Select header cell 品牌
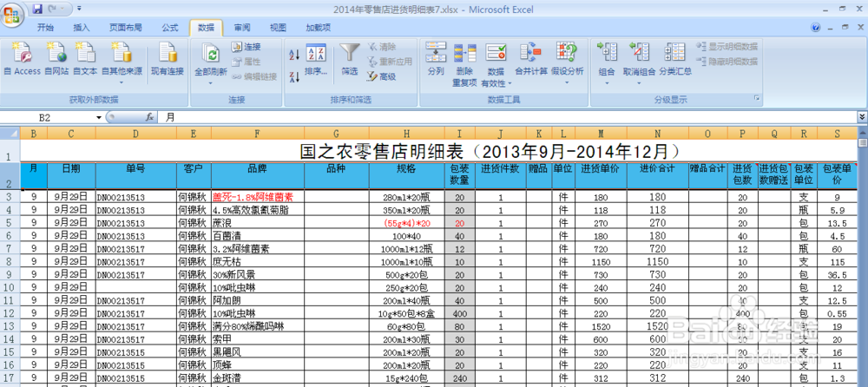Image resolution: width=868 pixels, height=387 pixels. pyautogui.click(x=258, y=175)
